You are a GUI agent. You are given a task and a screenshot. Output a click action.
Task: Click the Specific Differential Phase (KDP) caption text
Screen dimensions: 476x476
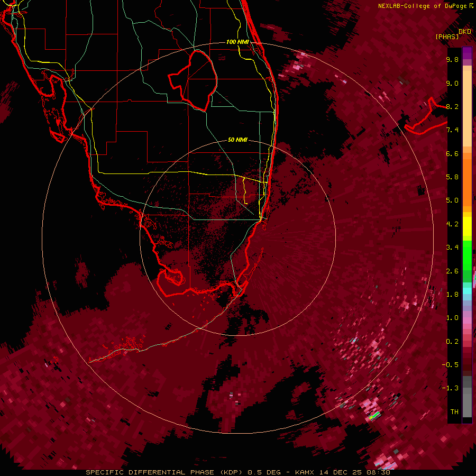point(166,472)
